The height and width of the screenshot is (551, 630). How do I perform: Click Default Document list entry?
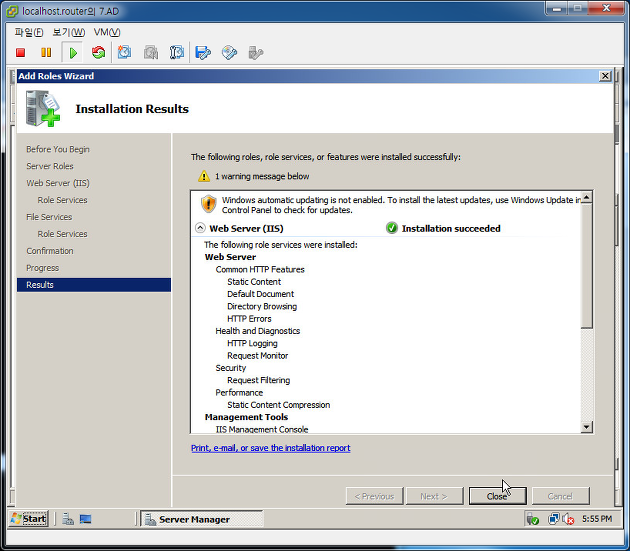[260, 294]
